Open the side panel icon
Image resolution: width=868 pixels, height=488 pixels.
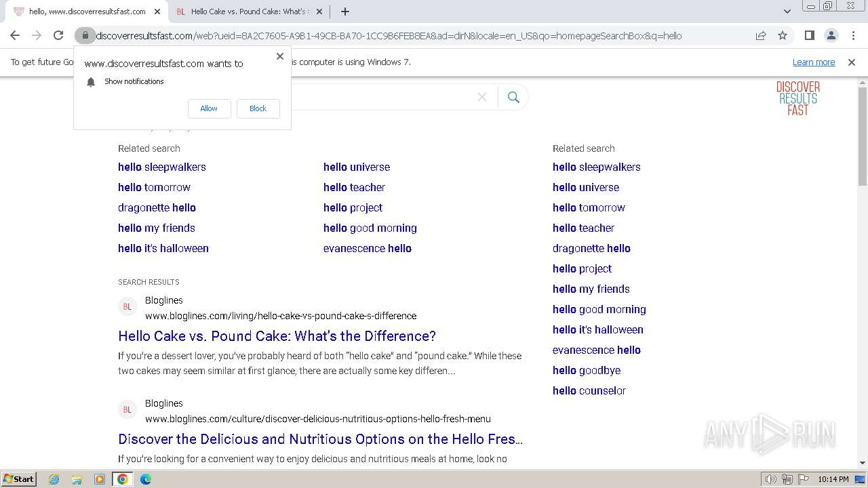point(809,35)
